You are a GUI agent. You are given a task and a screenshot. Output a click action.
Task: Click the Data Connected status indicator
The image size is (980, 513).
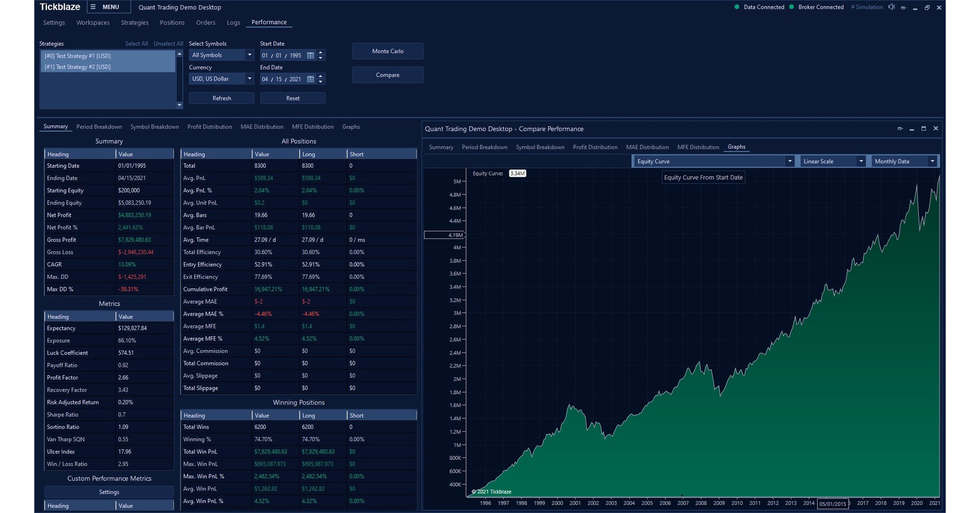point(736,7)
